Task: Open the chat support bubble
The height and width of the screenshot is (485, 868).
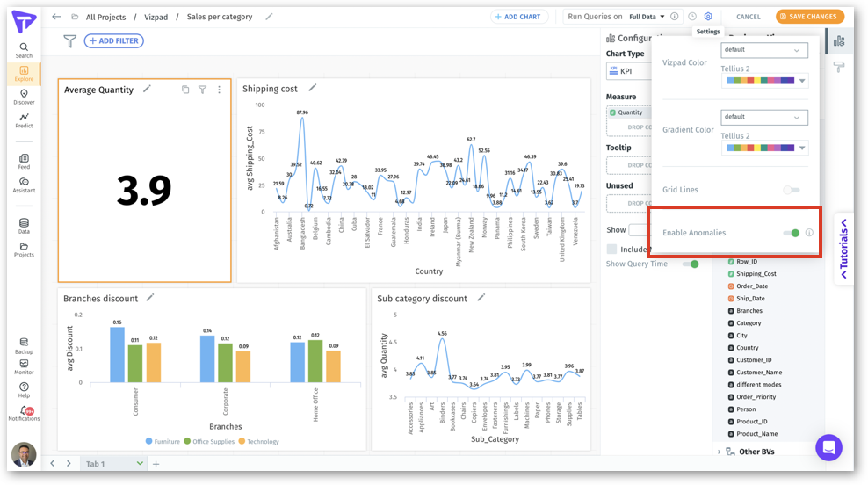Action: coord(828,447)
